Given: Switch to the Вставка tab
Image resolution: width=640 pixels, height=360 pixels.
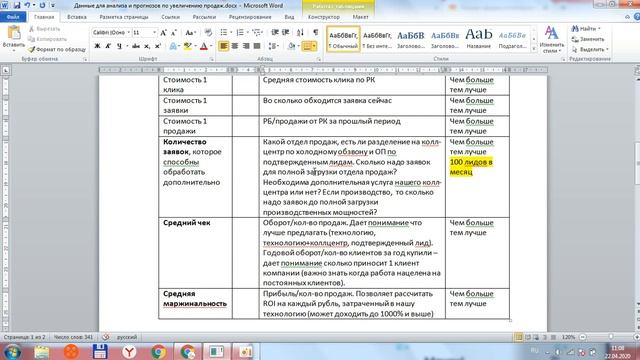Looking at the screenshot, I should click(77, 17).
